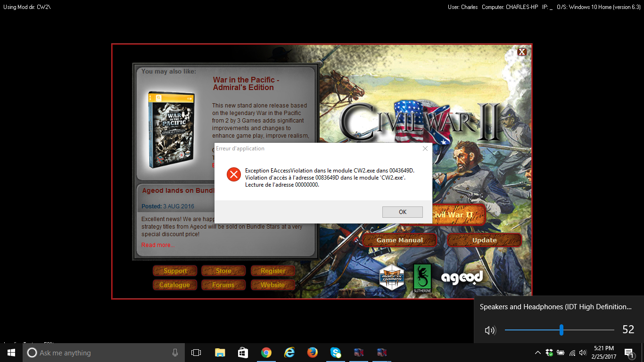The width and height of the screenshot is (644, 362).
Task: Click Posted: 3 AUG 2016 date text
Action: tap(168, 206)
